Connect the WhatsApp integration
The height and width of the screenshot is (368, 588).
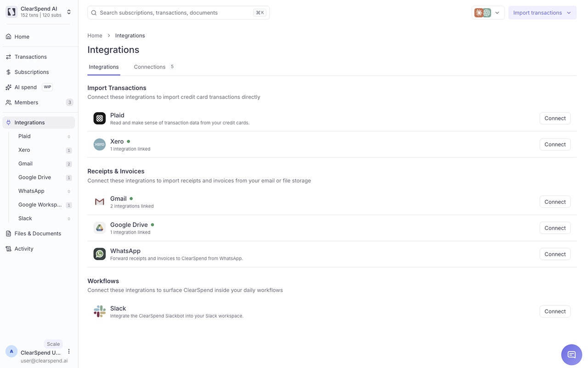click(555, 254)
